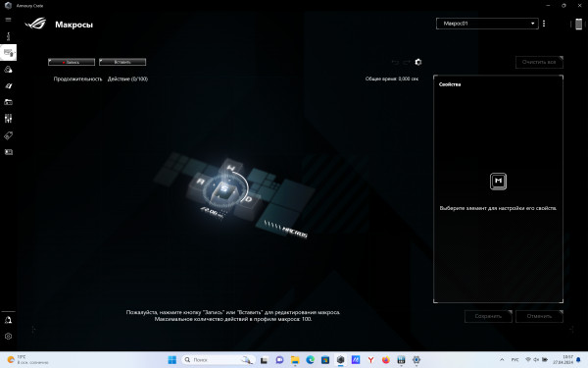Open the mobile device icon top right
This screenshot has height=368, width=588.
coord(578,24)
